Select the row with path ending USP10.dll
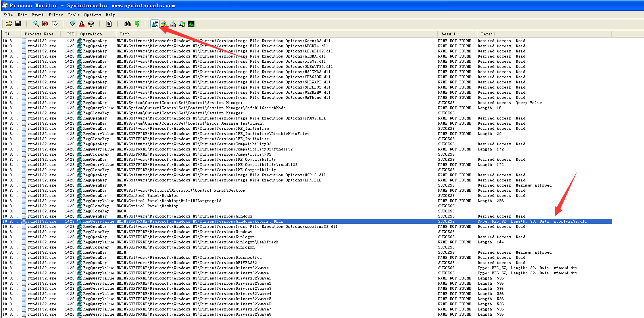Image resolution: width=644 pixels, height=318 pixels. click(x=306, y=175)
